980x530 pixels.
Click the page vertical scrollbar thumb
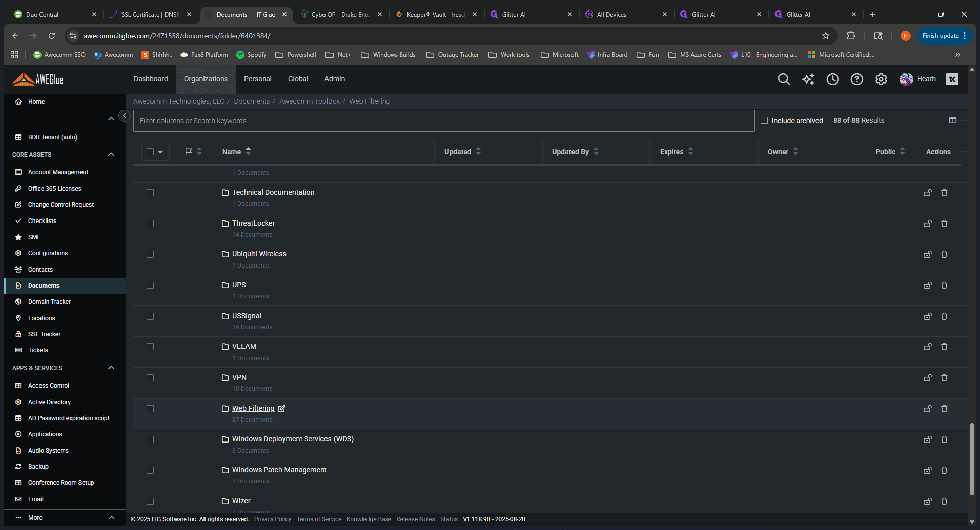(x=972, y=459)
